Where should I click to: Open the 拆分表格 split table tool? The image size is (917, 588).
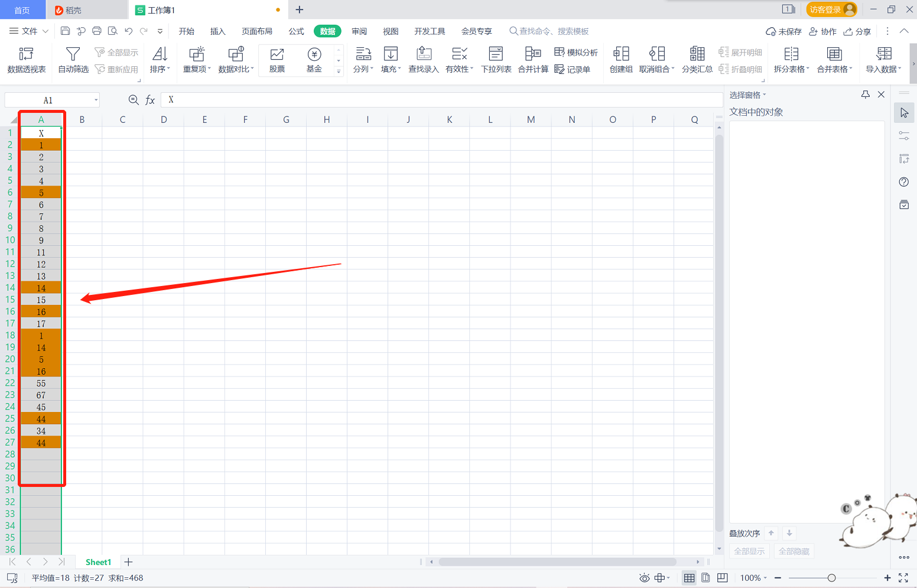[x=791, y=60]
